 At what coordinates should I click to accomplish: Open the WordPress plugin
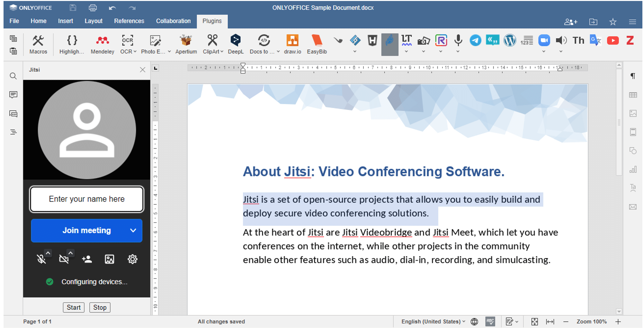pyautogui.click(x=510, y=41)
